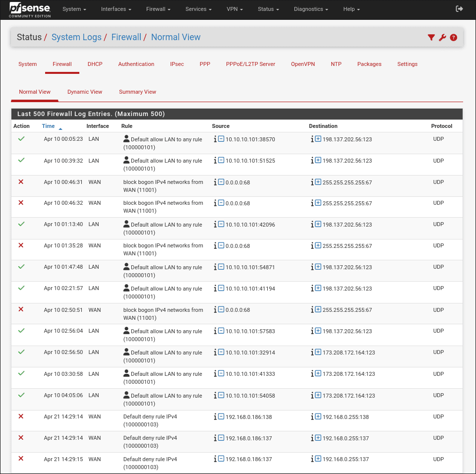Screen dimensions: 476x474
Task: Click minus icon beside source 192.168.0.186:138
Action: tap(221, 416)
